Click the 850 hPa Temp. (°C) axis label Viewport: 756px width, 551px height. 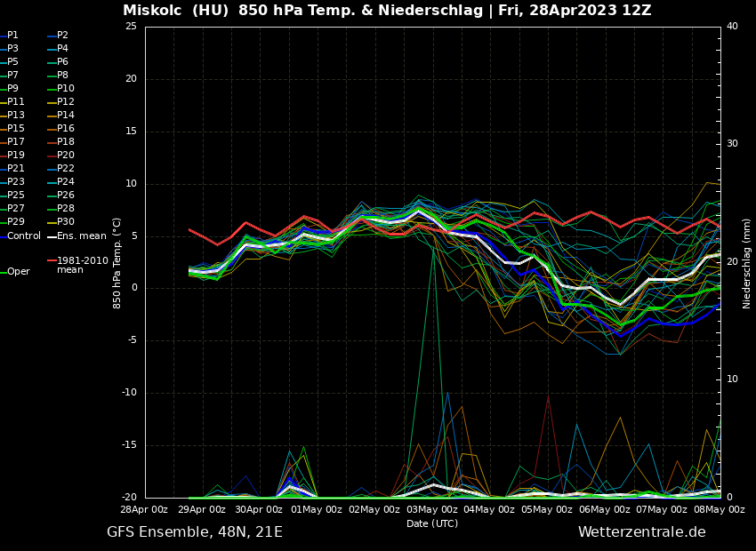point(117,262)
